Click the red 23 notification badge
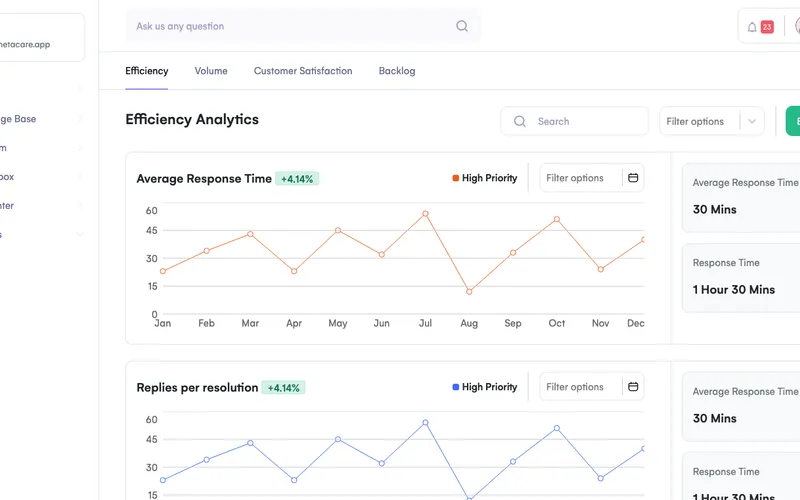 pos(767,27)
